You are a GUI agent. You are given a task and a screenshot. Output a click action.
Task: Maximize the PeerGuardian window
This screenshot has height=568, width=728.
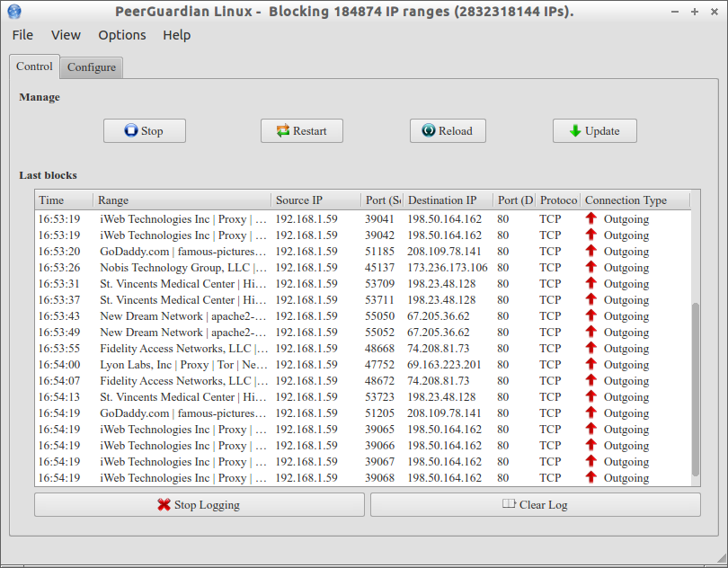[x=695, y=12]
